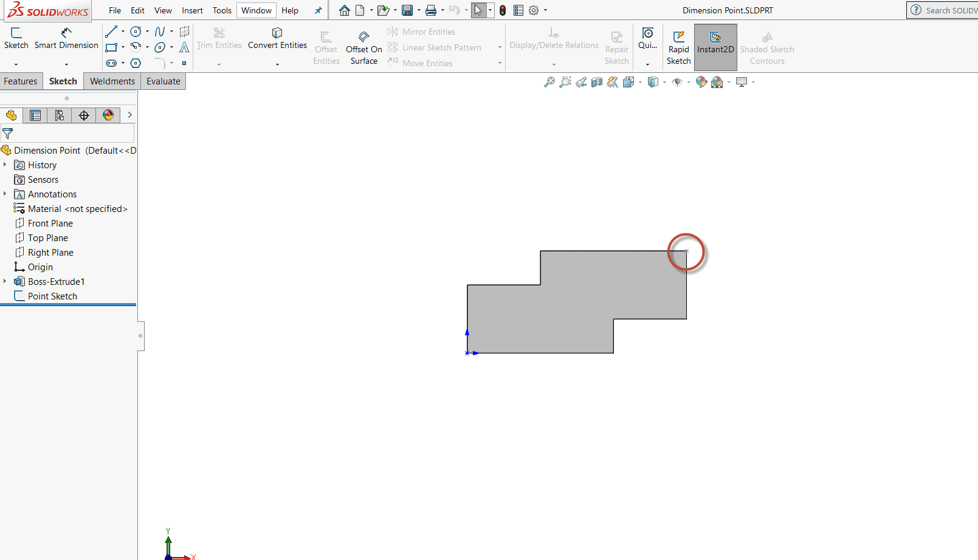This screenshot has width=978, height=560.
Task: Select the Polygon sketch tool
Action: coord(136,63)
